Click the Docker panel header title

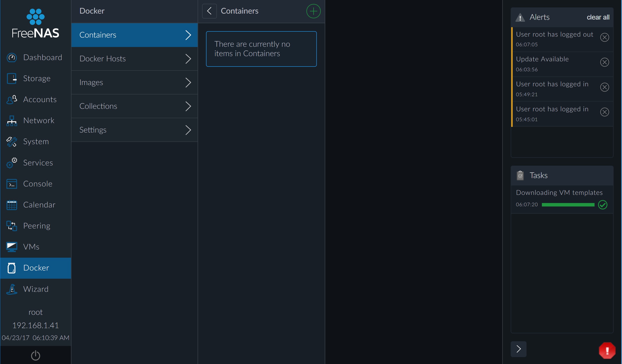(92, 11)
